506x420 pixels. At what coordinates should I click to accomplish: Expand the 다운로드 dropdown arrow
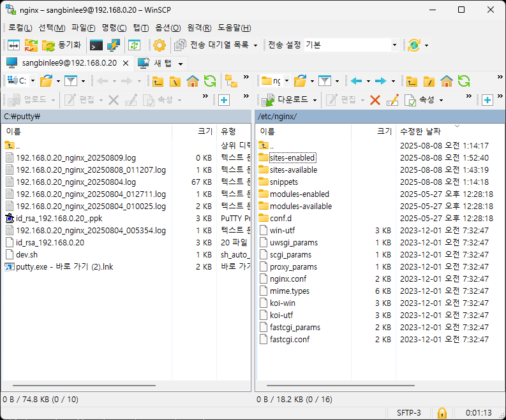315,100
